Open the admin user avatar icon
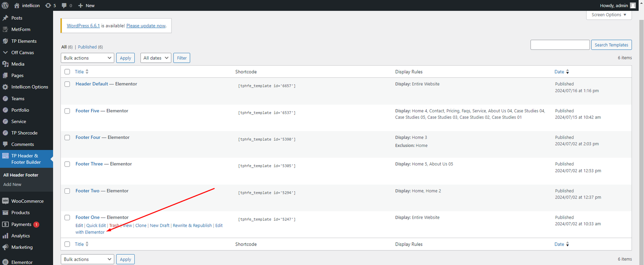The height and width of the screenshot is (265, 644). 633,5
